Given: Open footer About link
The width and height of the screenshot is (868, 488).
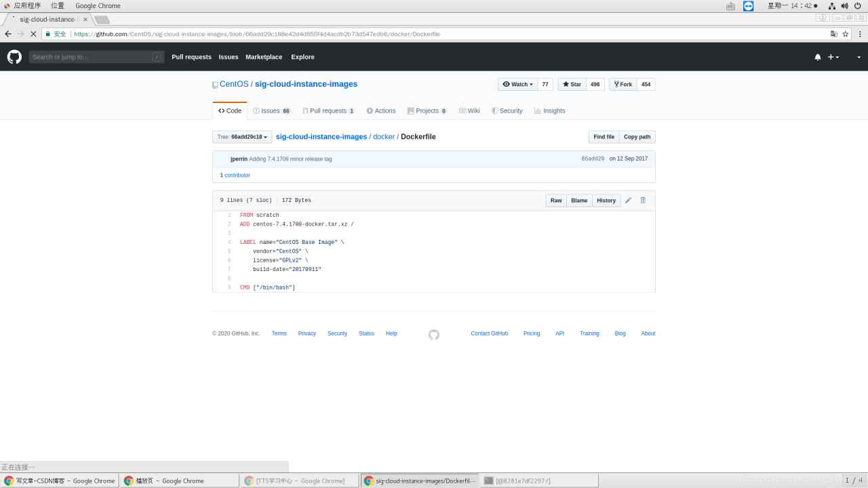Looking at the screenshot, I should point(648,333).
